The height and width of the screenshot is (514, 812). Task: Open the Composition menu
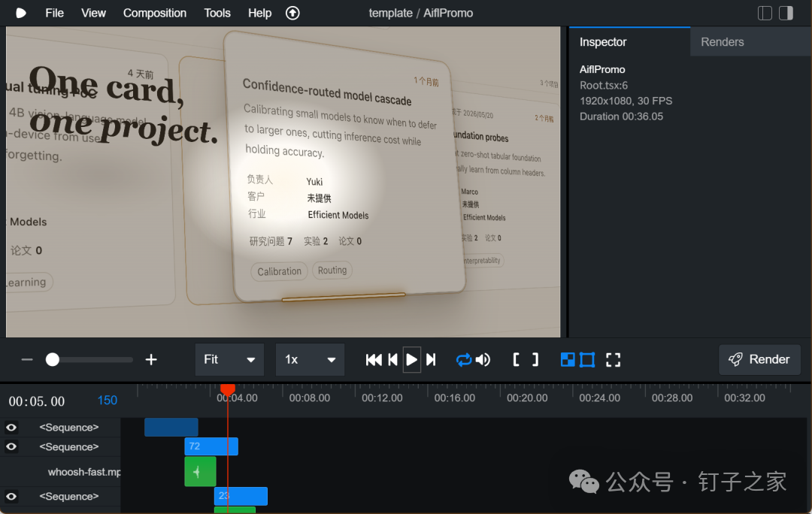pos(155,13)
